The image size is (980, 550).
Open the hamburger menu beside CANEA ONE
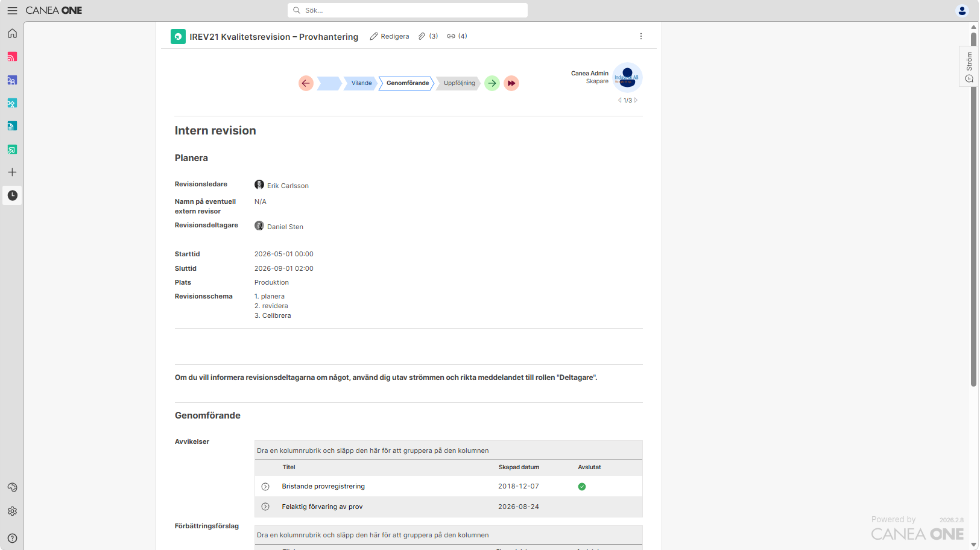point(12,10)
